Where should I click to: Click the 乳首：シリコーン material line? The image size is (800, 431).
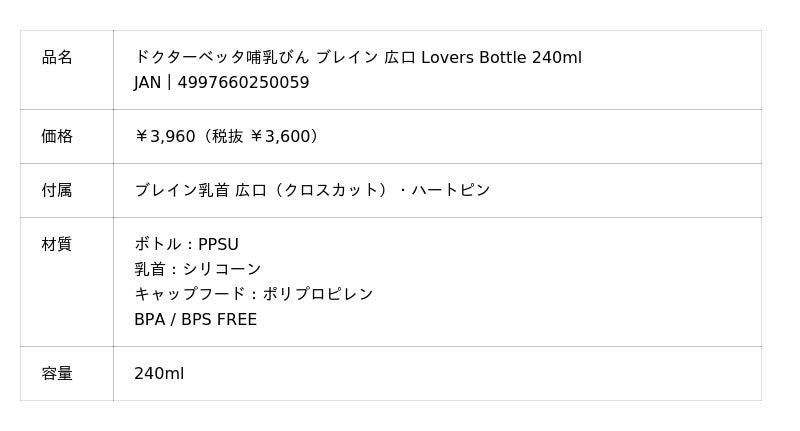[x=198, y=269]
